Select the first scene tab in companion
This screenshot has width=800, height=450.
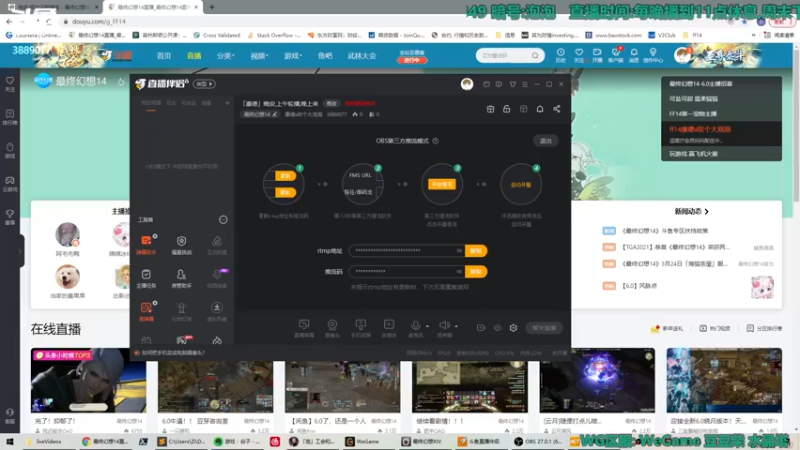[151, 103]
